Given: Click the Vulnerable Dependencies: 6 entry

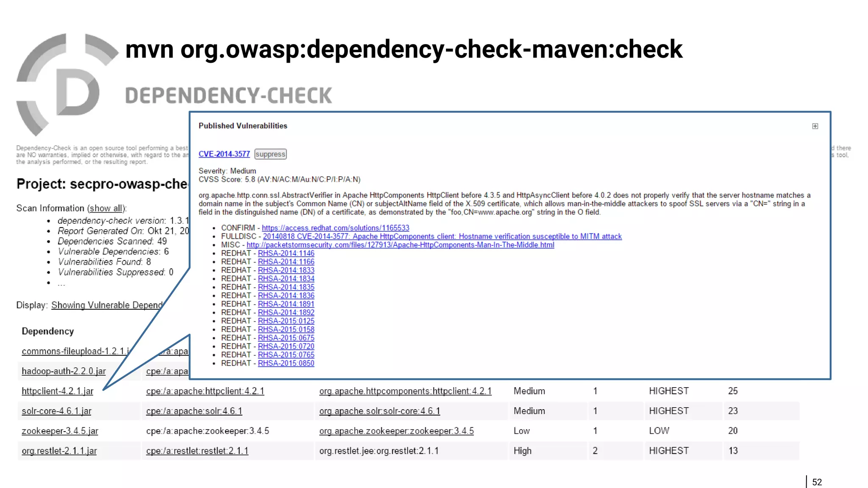Looking at the screenshot, I should 113,252.
